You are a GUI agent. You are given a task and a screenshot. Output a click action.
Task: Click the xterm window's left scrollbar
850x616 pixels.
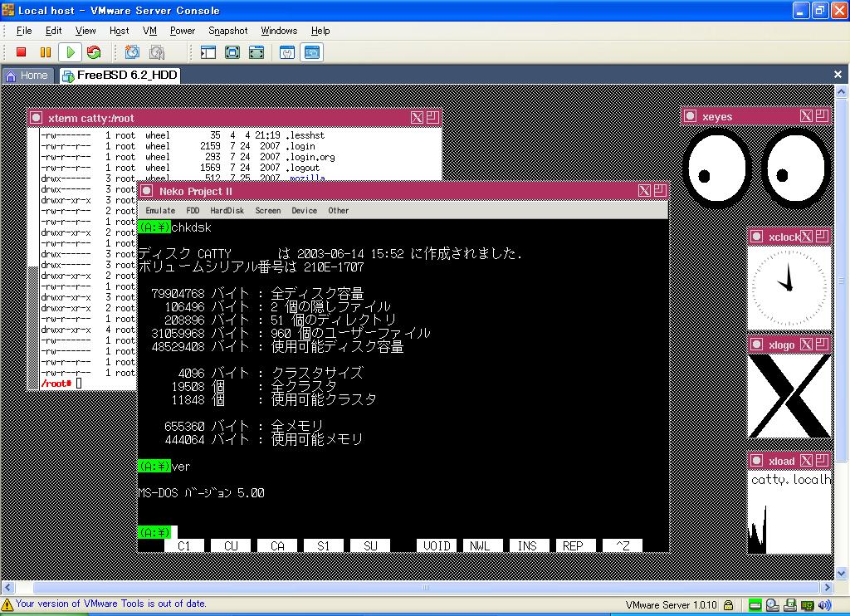click(33, 258)
